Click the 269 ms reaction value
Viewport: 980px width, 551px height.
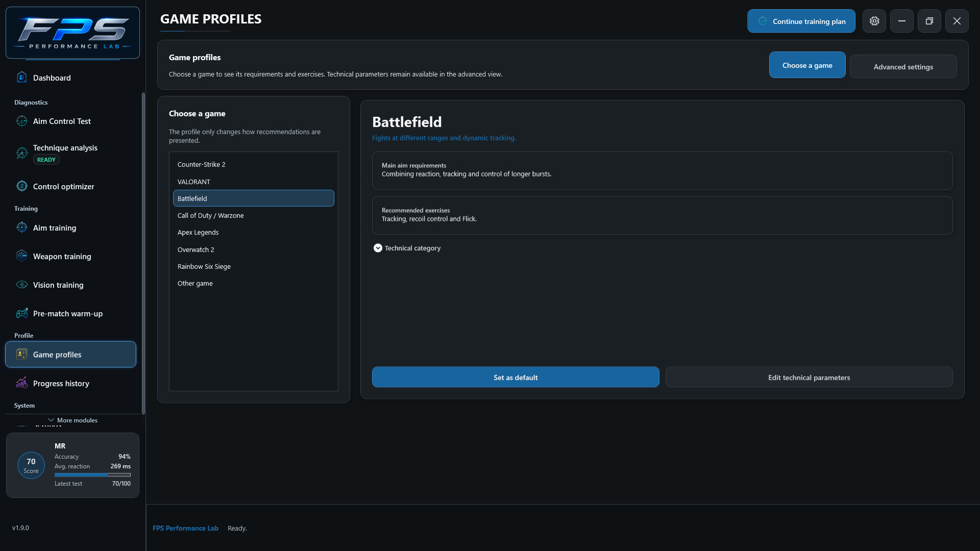pos(120,466)
